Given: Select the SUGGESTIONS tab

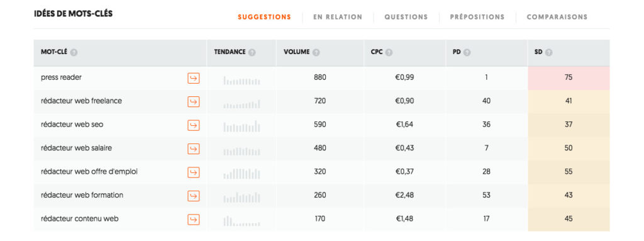Looking at the screenshot, I should 265,17.
